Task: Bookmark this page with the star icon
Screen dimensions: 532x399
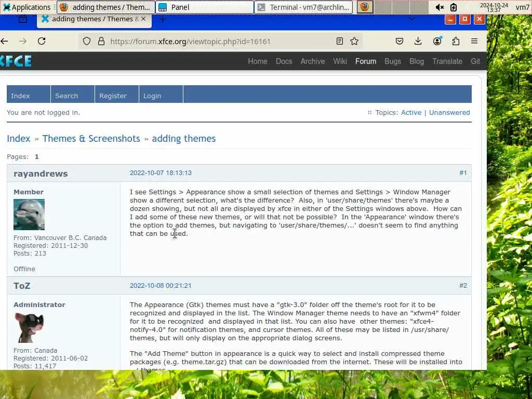Action: [354, 42]
